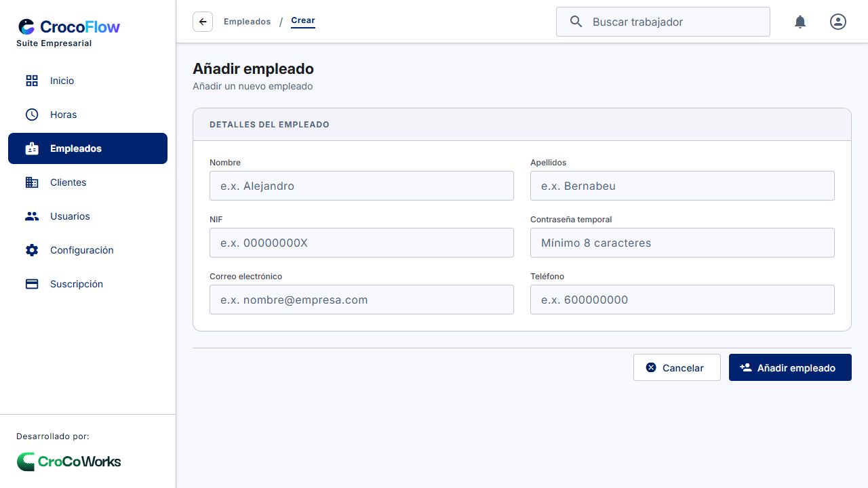This screenshot has height=488, width=868.
Task: Click the Inicio dashboard grid icon
Action: [32, 81]
